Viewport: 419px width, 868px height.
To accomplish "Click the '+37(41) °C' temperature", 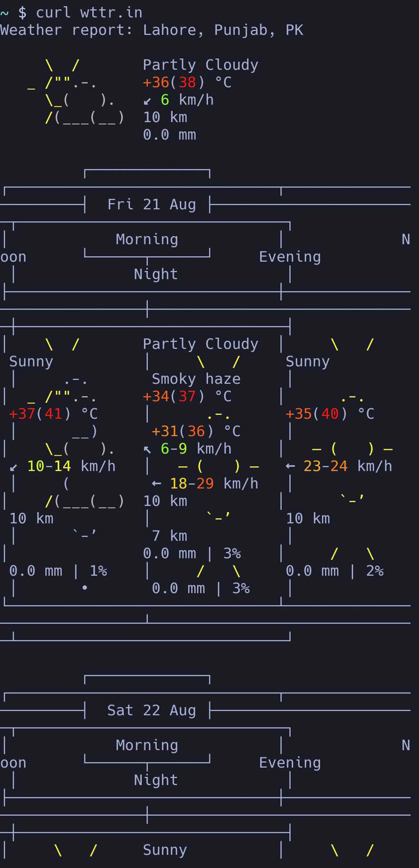I will coord(53,414).
